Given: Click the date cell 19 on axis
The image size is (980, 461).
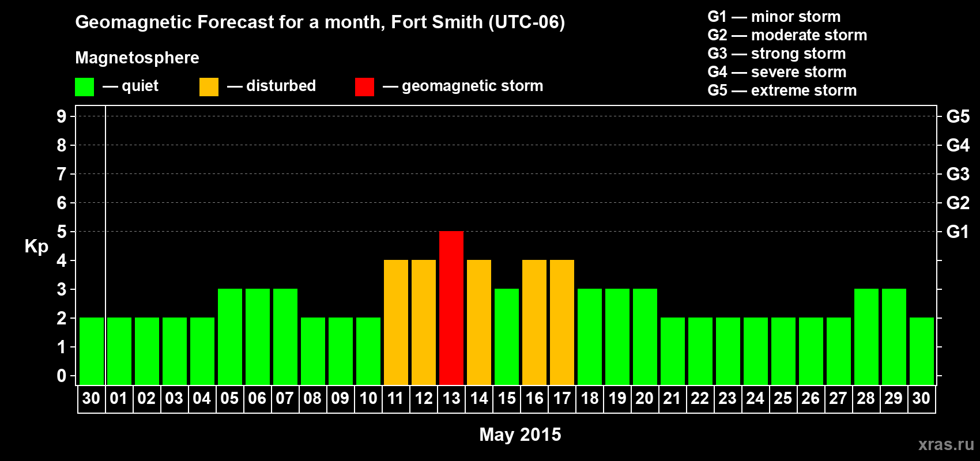Looking at the screenshot, I should 617,399.
